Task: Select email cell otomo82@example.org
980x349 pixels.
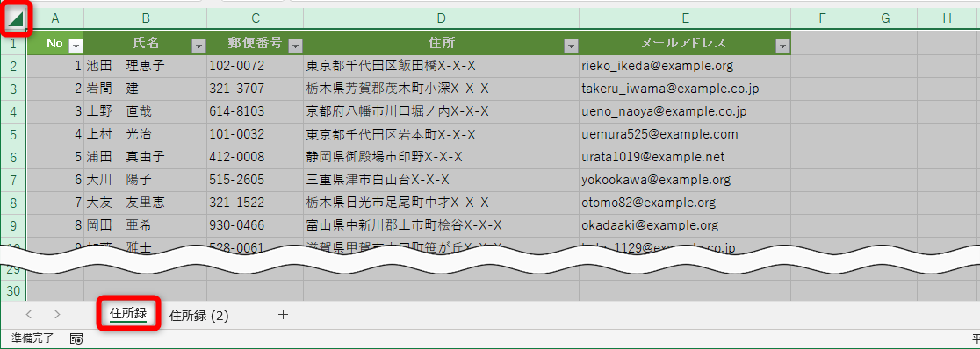Action: tap(685, 203)
